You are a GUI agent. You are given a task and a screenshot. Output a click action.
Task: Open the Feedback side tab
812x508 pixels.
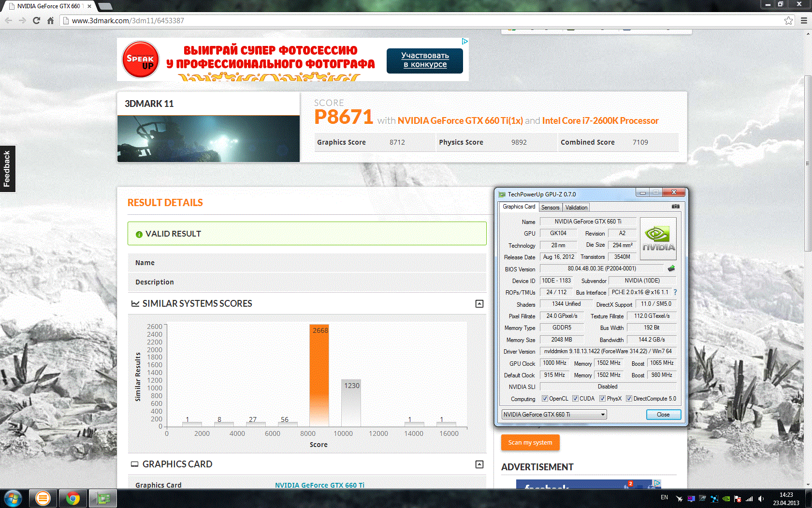tap(8, 169)
